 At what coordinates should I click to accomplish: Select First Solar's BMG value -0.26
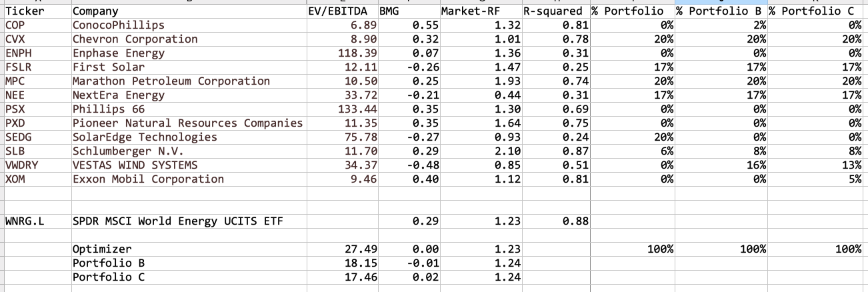[x=409, y=67]
